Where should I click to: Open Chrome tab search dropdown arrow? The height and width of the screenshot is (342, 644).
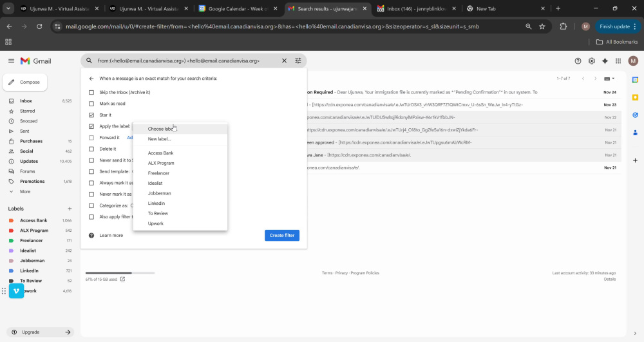8,8
